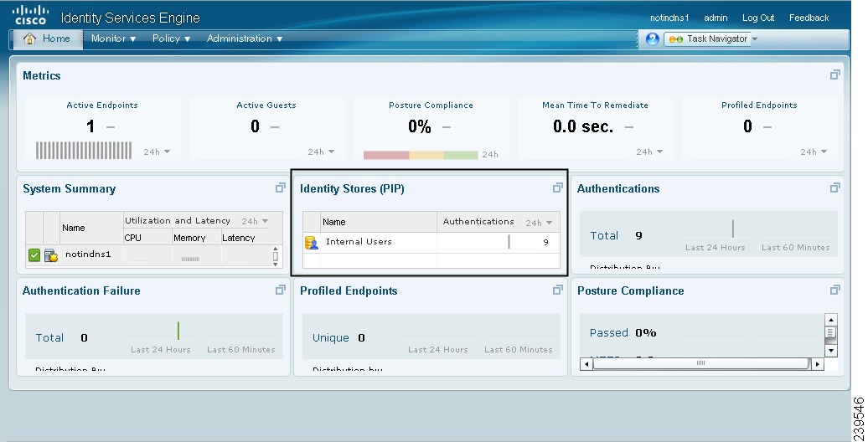This screenshot has width=868, height=442.
Task: Open Active Endpoints 24h time range dropdown
Action: (x=157, y=152)
